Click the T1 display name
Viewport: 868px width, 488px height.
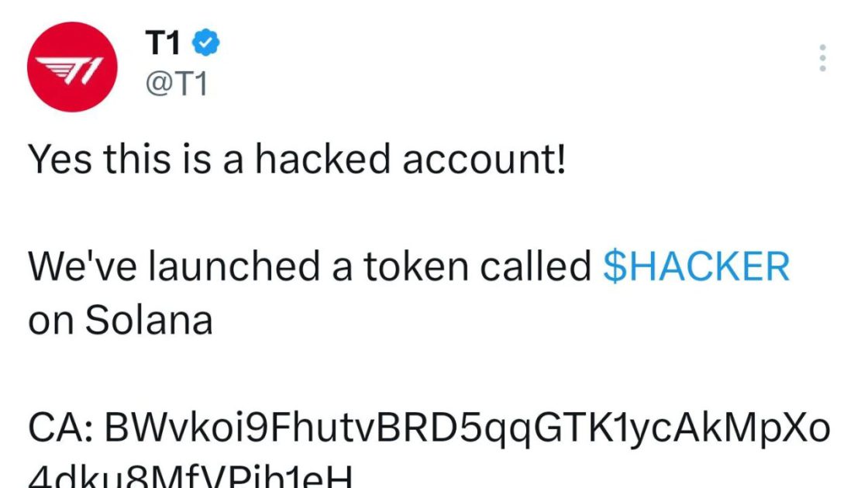160,43
